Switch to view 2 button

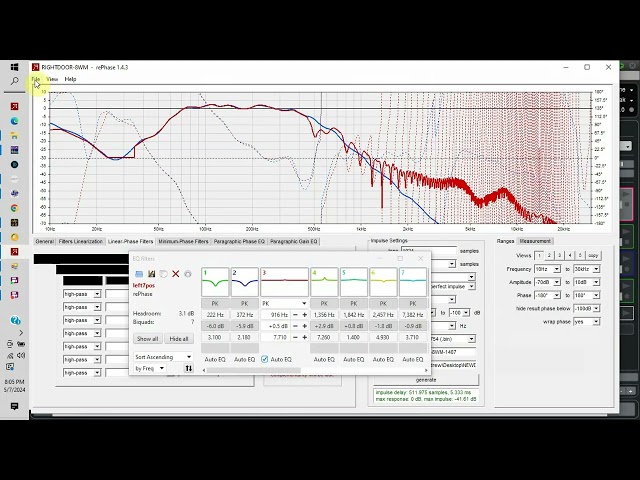[x=549, y=256]
